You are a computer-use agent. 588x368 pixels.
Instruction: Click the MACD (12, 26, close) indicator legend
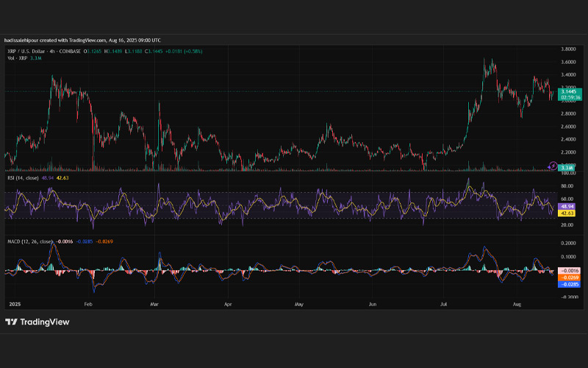pyautogui.click(x=30, y=241)
